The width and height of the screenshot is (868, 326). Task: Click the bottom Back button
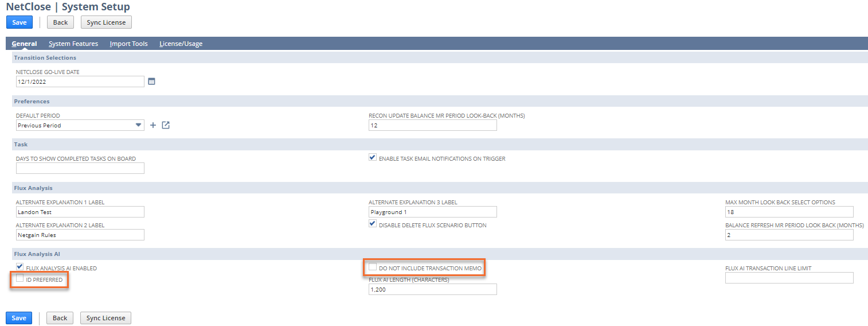(60, 318)
